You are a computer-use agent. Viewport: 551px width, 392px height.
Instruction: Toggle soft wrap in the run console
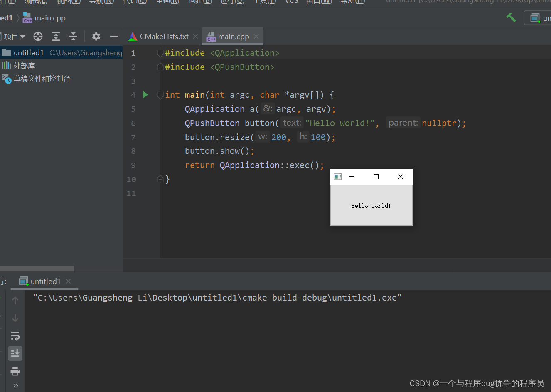tap(15, 336)
